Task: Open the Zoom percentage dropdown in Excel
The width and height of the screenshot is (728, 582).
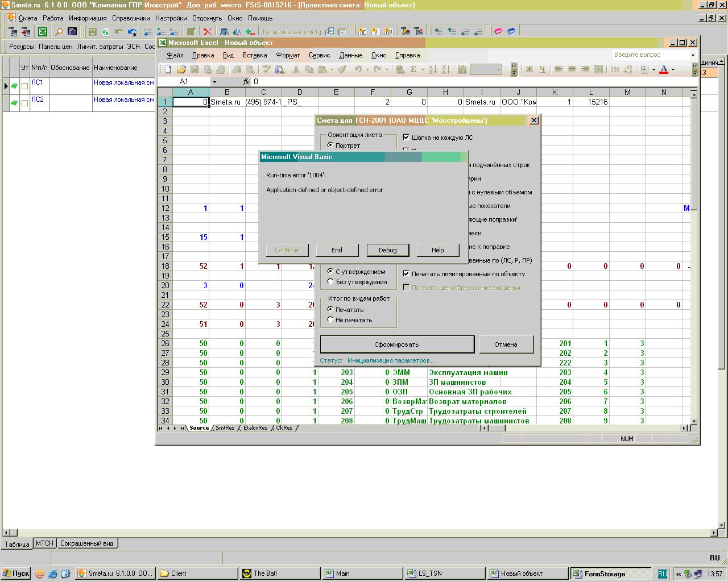Action: tap(498, 69)
